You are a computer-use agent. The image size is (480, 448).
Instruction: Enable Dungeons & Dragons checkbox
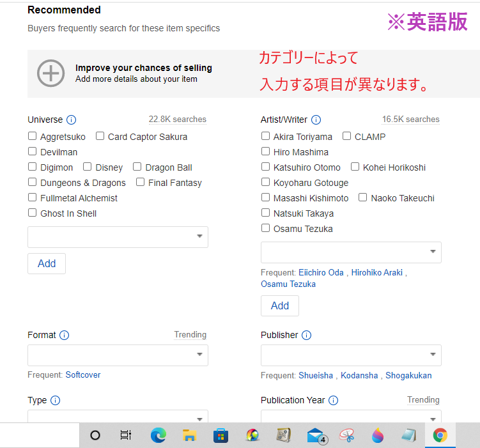[x=32, y=182]
